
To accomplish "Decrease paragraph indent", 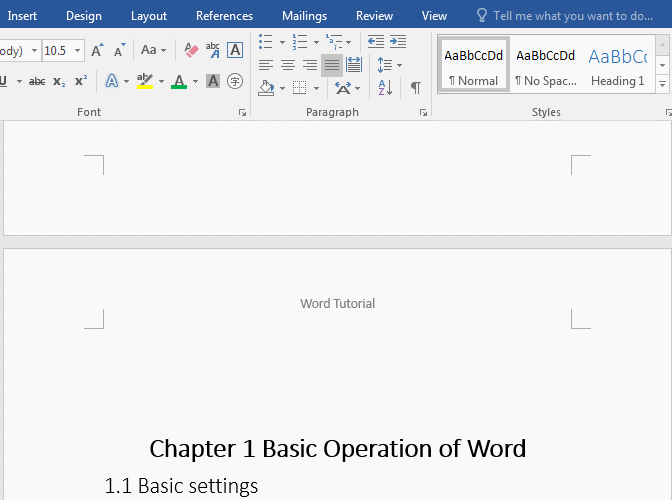I will pyautogui.click(x=376, y=42).
